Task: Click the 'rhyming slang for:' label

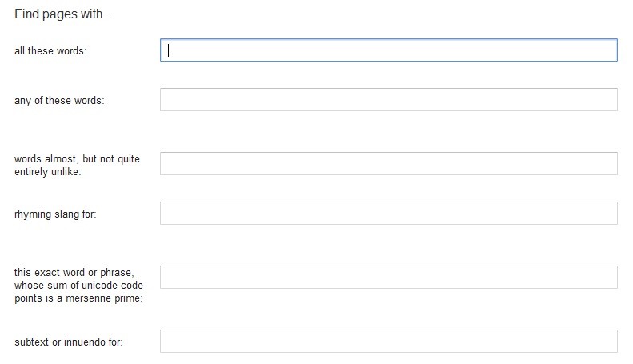Action: pos(55,214)
